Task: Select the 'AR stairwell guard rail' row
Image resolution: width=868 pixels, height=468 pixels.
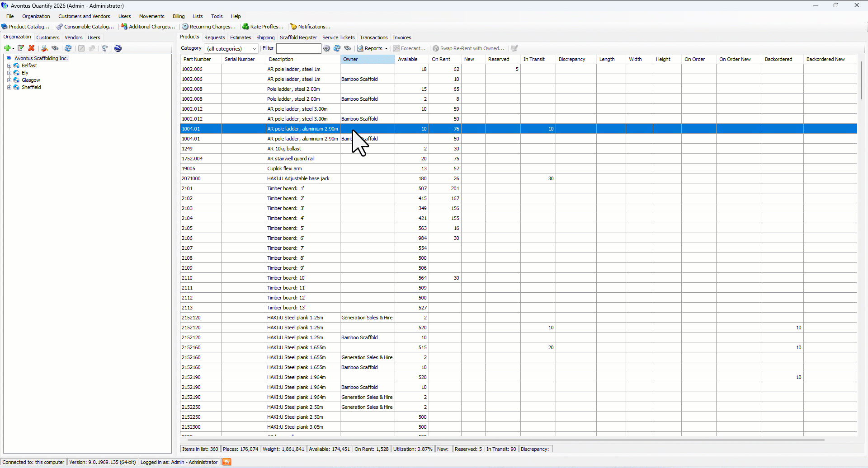Action: pos(519,159)
